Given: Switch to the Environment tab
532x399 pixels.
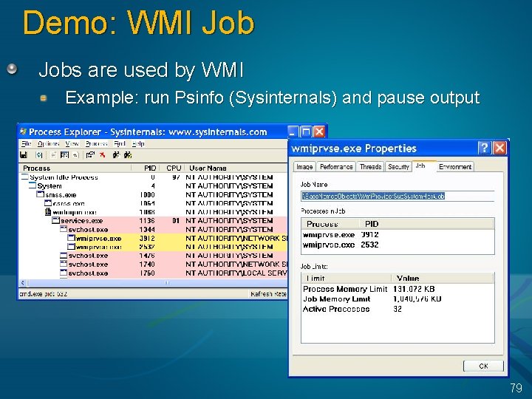Looking at the screenshot, I should click(454, 166).
